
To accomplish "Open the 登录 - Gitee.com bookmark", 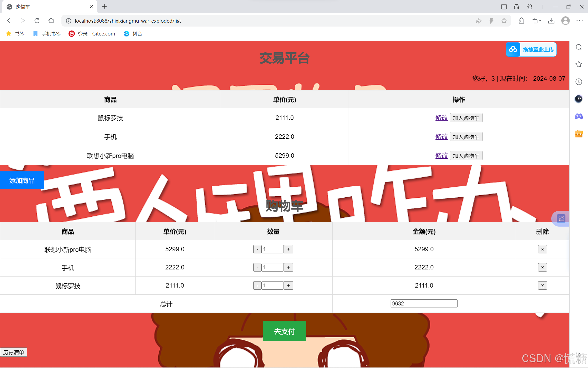I will click(92, 34).
